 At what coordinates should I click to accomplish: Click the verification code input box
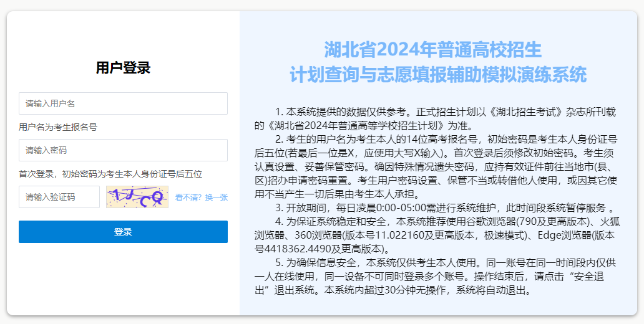(59, 197)
